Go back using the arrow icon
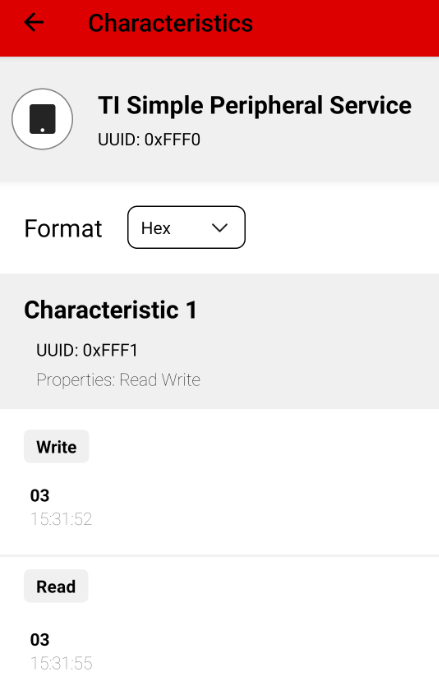This screenshot has height=696, width=439. pos(34,22)
